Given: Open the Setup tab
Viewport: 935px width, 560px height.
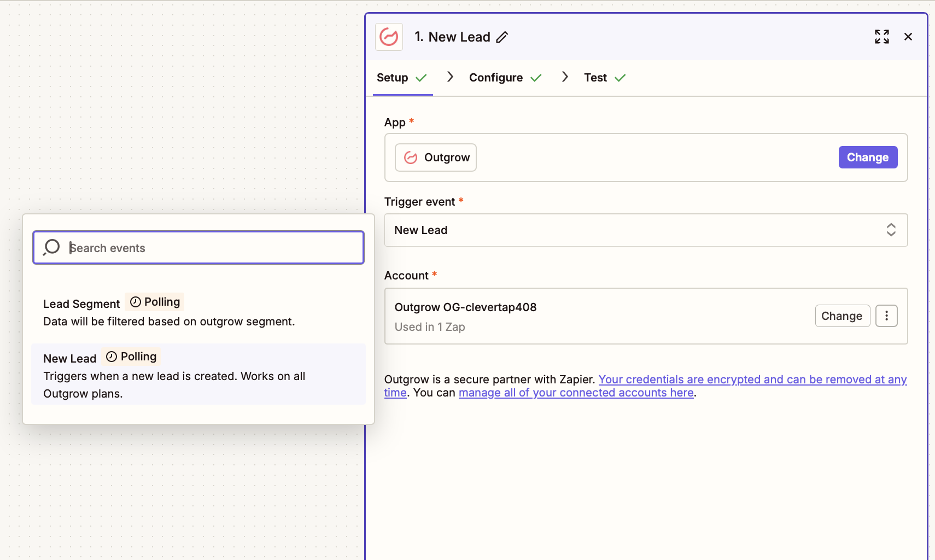Looking at the screenshot, I should coord(402,78).
